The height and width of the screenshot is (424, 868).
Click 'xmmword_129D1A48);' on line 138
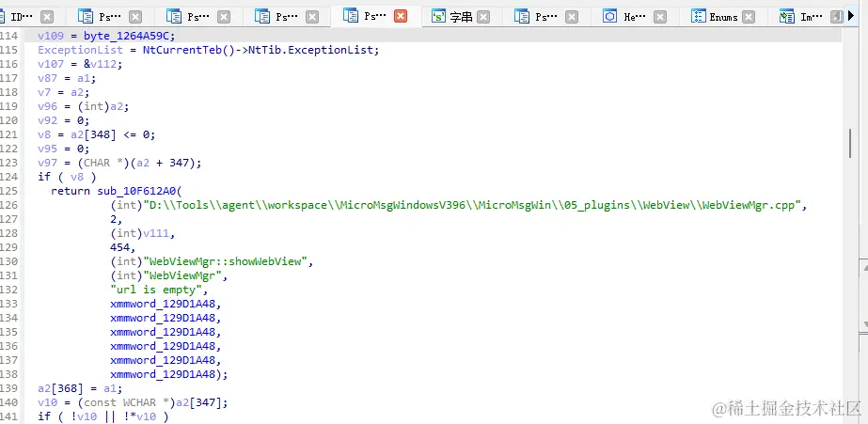coord(169,374)
